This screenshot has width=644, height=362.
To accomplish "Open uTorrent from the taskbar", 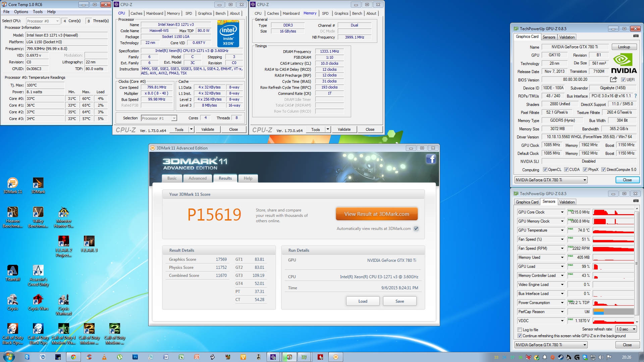I will pyautogui.click(x=119, y=357).
